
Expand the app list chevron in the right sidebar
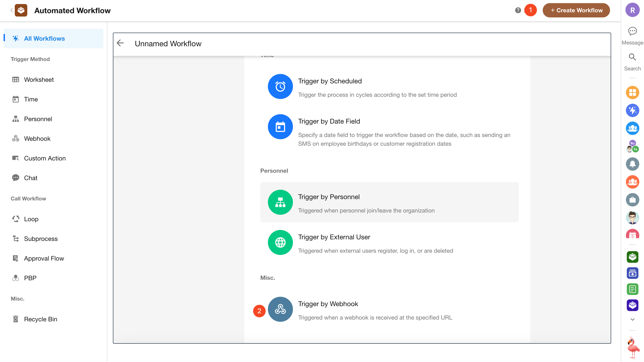(x=632, y=319)
